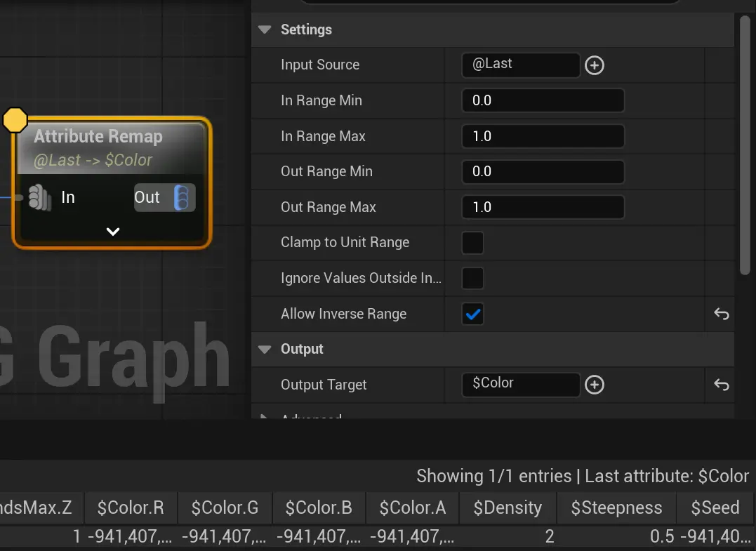Uncheck Allow Inverse Range
The width and height of the screenshot is (756, 551).
pyautogui.click(x=472, y=314)
